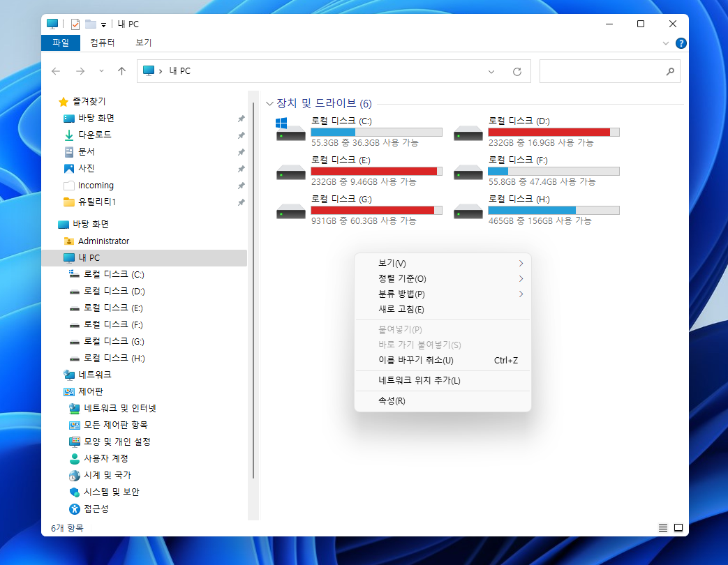Viewport: 728px width, 565px height.
Task: Select 다운로드 in the navigation pane
Action: [x=94, y=135]
